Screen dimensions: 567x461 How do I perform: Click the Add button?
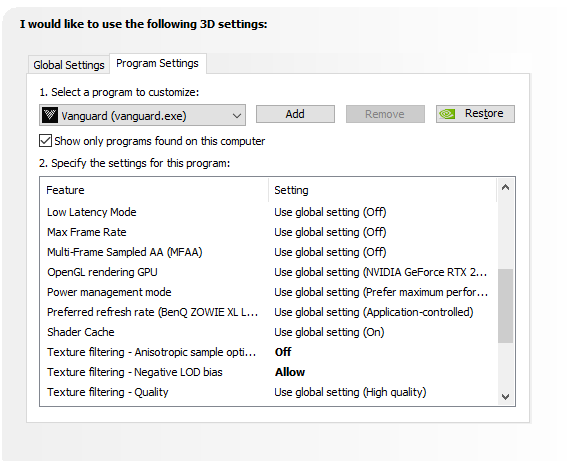click(x=295, y=114)
